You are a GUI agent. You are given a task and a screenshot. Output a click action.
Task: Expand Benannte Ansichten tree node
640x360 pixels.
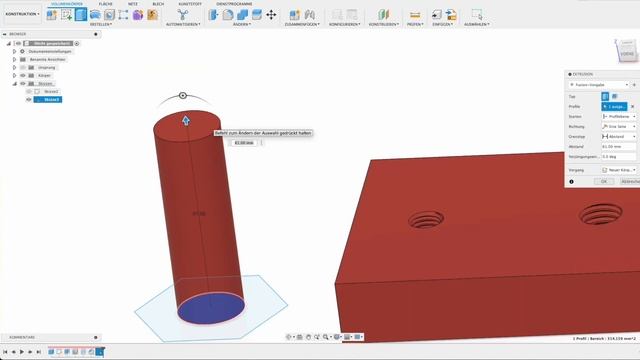point(14,60)
